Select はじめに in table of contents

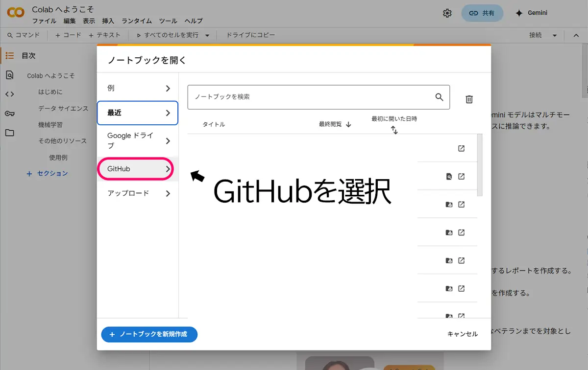50,92
